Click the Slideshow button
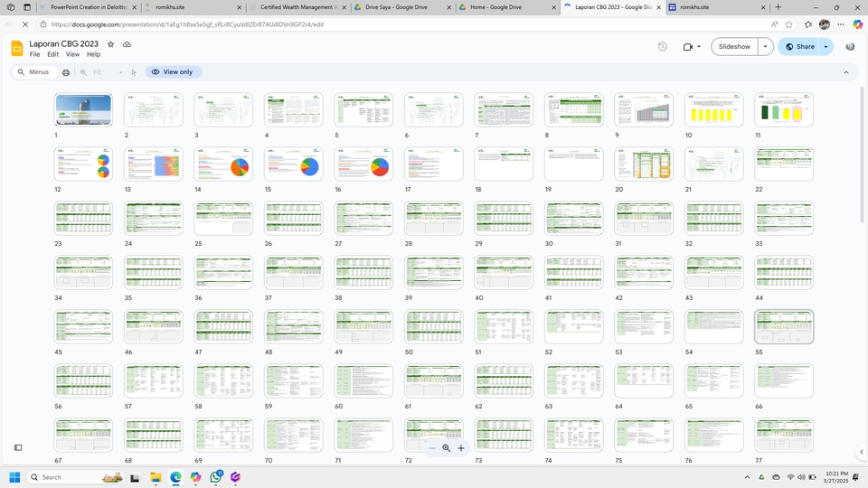Image resolution: width=868 pixels, height=488 pixels. [x=734, y=46]
